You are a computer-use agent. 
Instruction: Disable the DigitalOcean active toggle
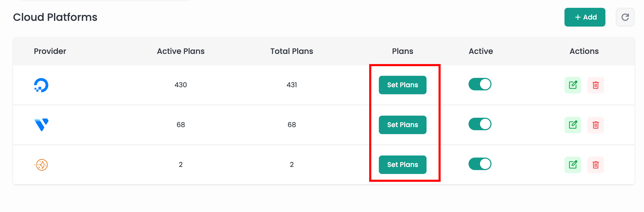pos(480,84)
